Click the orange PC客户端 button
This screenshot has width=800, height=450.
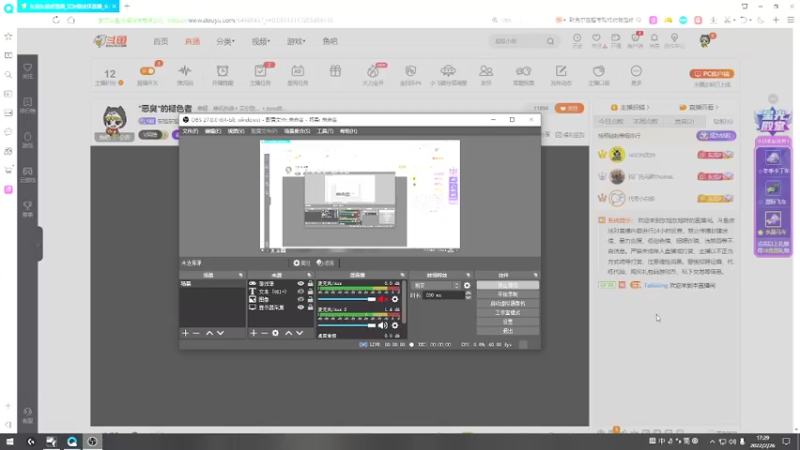coord(712,74)
